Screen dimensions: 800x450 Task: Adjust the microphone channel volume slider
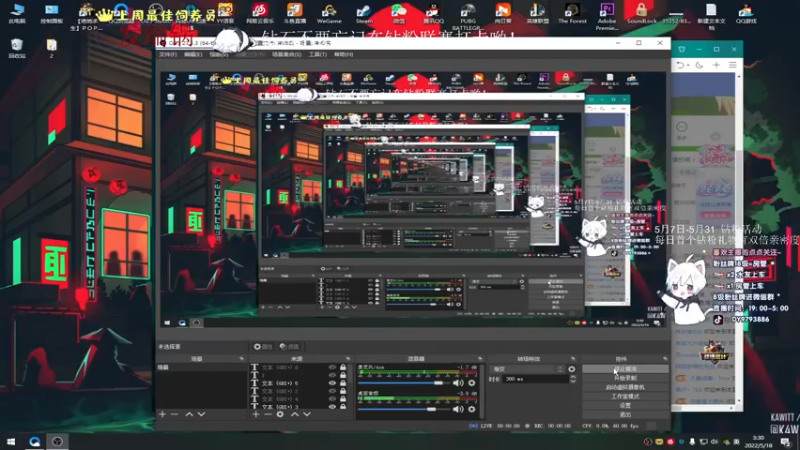click(404, 383)
